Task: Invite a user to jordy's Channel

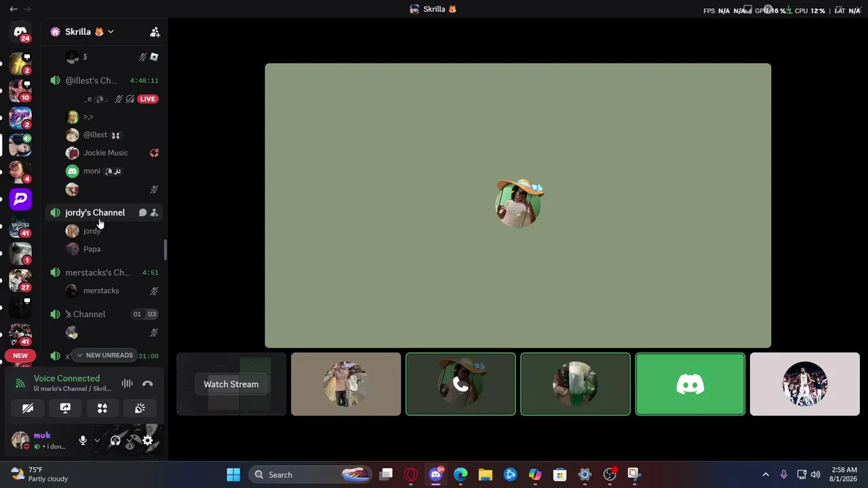Action: [154, 213]
